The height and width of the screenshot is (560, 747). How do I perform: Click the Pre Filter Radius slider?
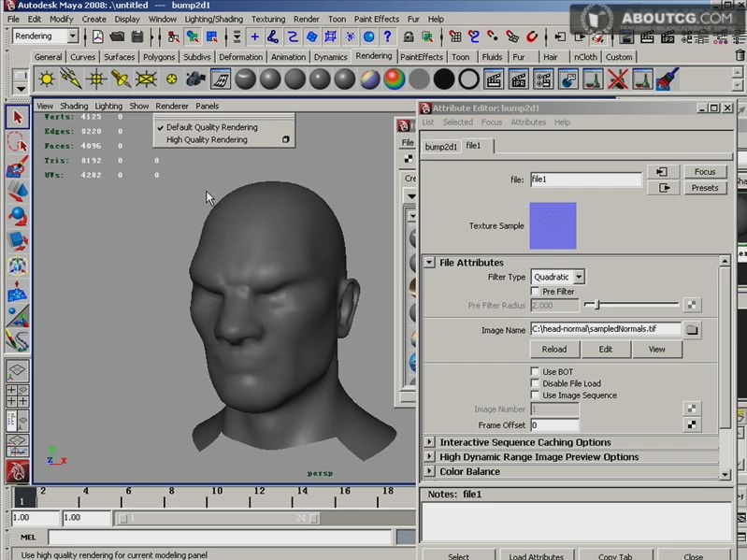point(632,305)
